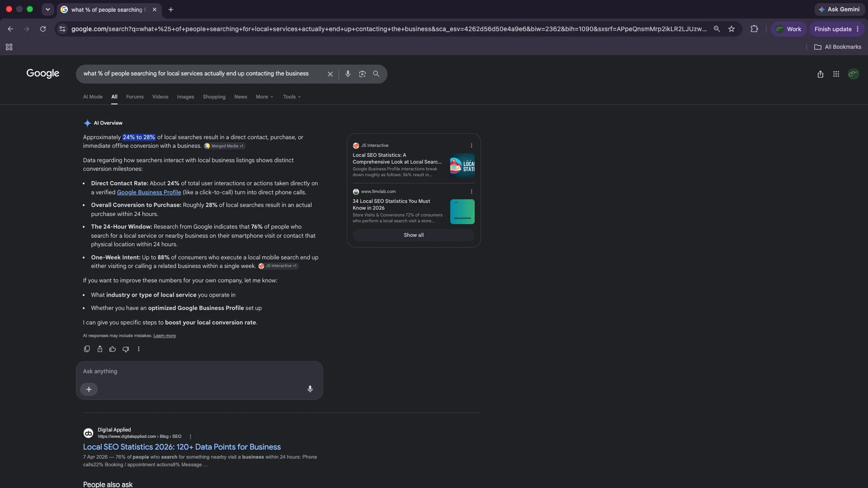Go back to previous page
The height and width of the screenshot is (488, 868).
10,29
